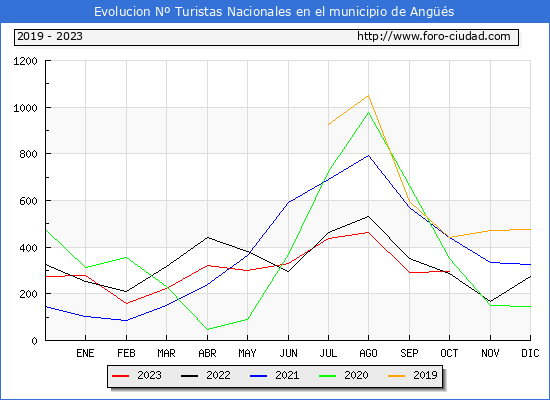Click the blue 2021 legend swatch
The height and width of the screenshot is (400, 550).
coord(259,376)
